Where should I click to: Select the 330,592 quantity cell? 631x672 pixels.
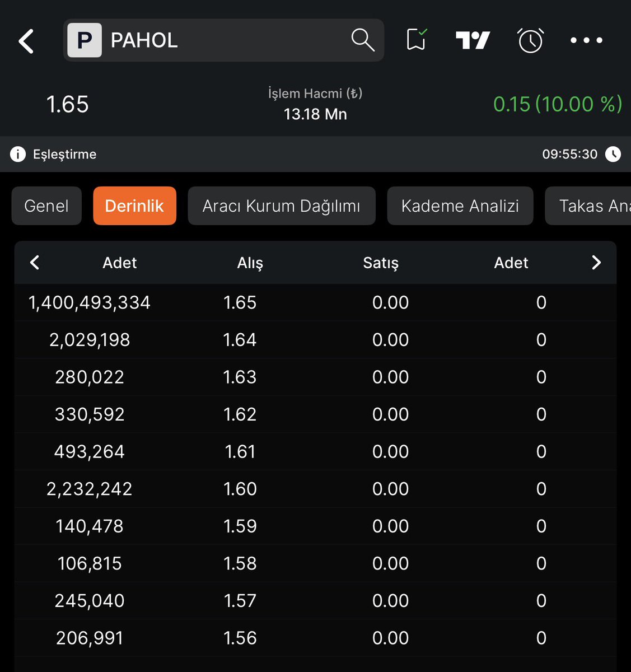[x=90, y=414]
